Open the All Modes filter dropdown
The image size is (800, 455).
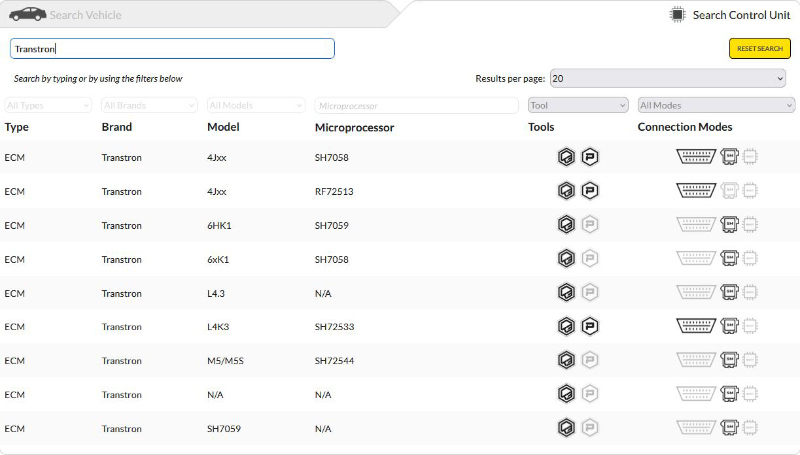716,105
